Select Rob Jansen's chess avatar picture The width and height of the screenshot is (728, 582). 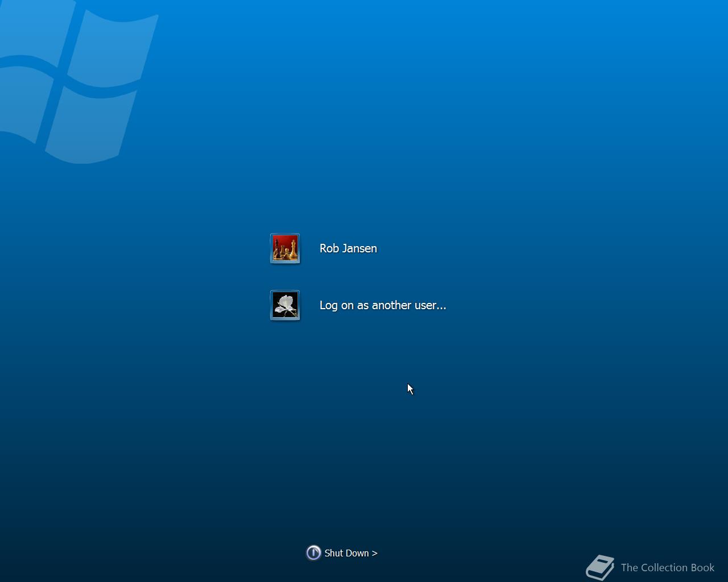285,248
